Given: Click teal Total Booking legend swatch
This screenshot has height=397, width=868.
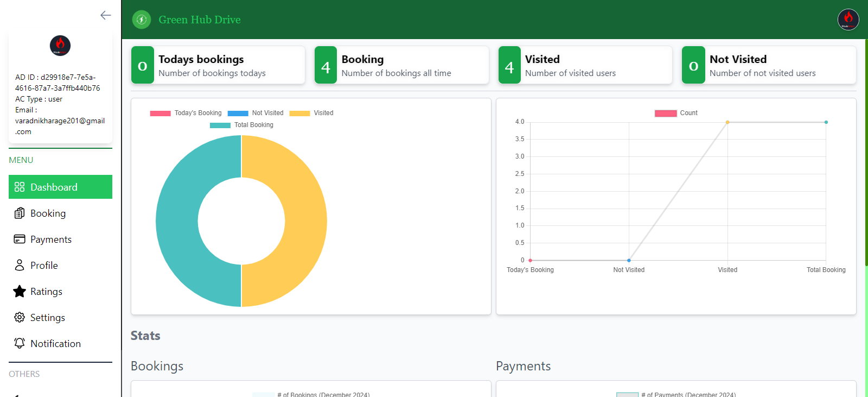Looking at the screenshot, I should click(x=220, y=125).
